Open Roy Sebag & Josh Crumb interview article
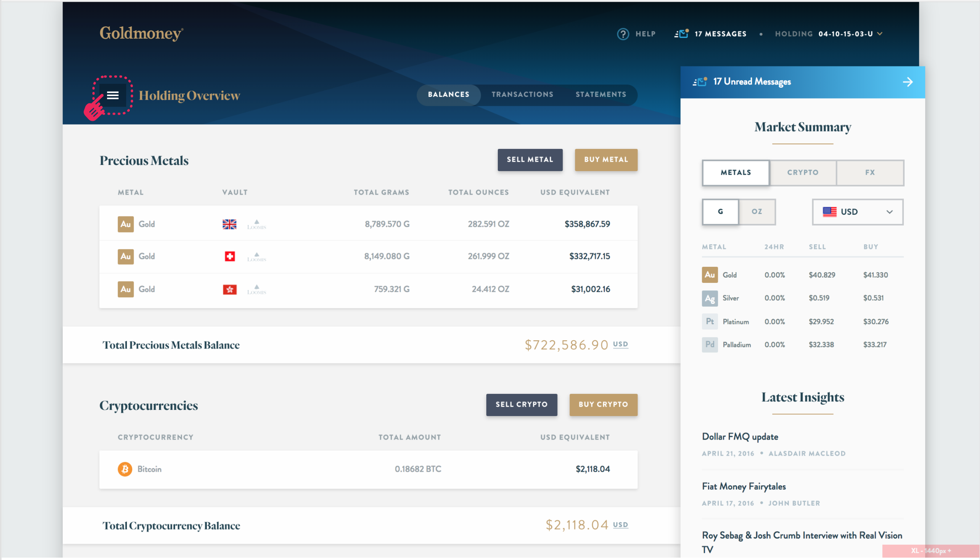This screenshot has height=560, width=980. [802, 542]
